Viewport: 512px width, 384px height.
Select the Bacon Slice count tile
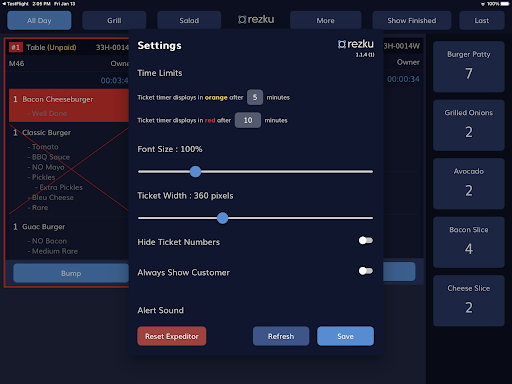[469, 242]
